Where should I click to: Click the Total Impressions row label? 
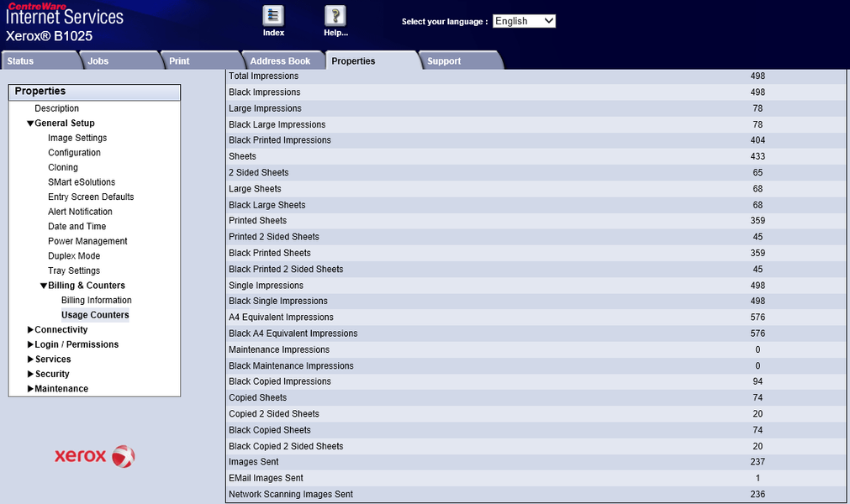tap(263, 76)
